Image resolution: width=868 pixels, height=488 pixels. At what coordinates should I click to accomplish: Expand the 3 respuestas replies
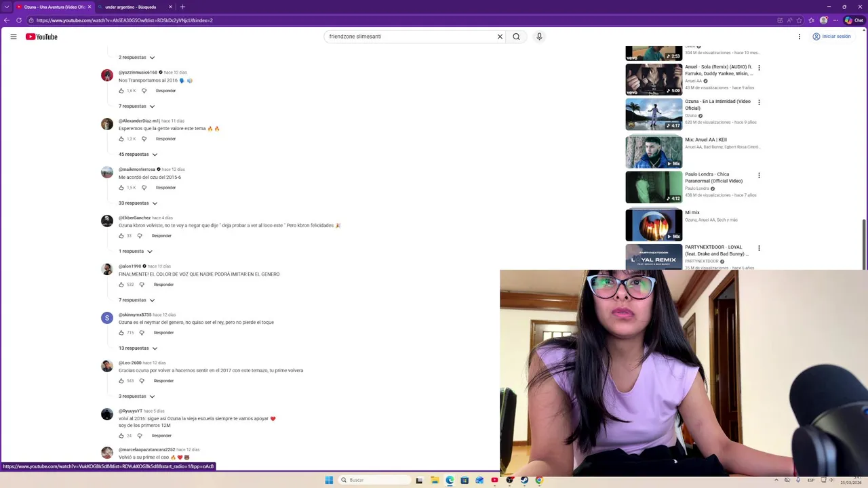point(136,396)
